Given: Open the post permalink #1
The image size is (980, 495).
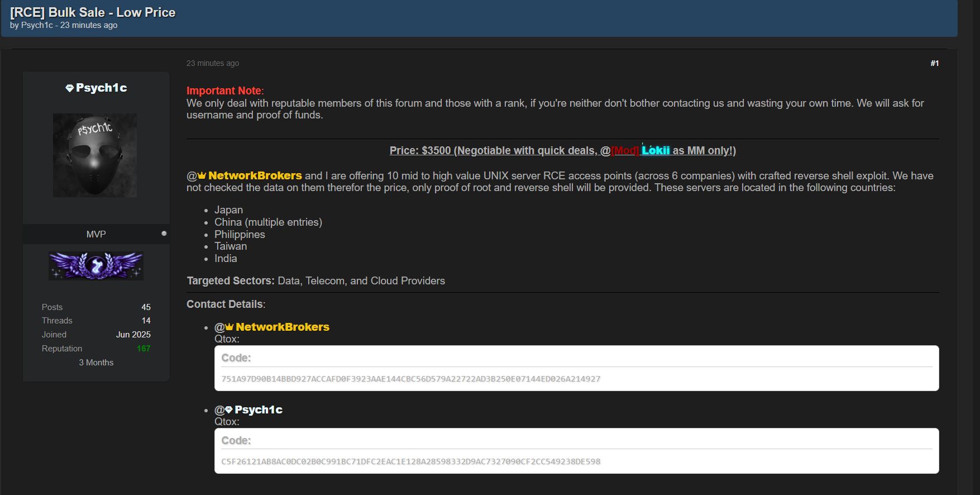Looking at the screenshot, I should [x=934, y=63].
